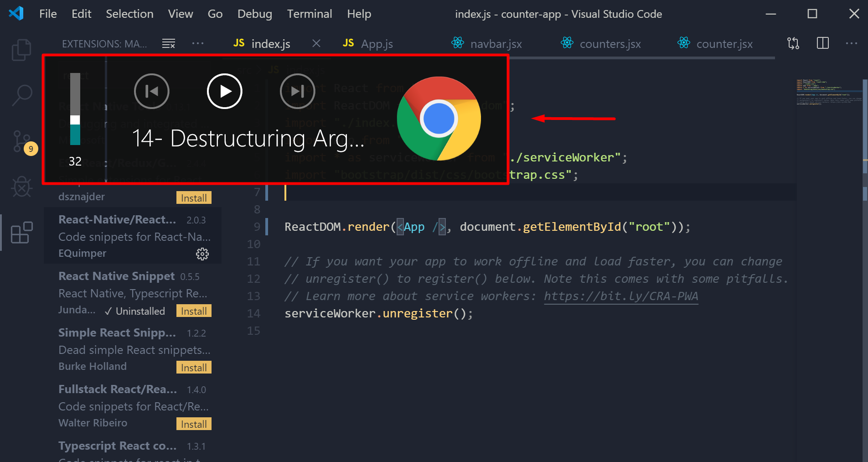Click the VS Code logo icon
Screen dimensions: 868x462
tap(16, 13)
